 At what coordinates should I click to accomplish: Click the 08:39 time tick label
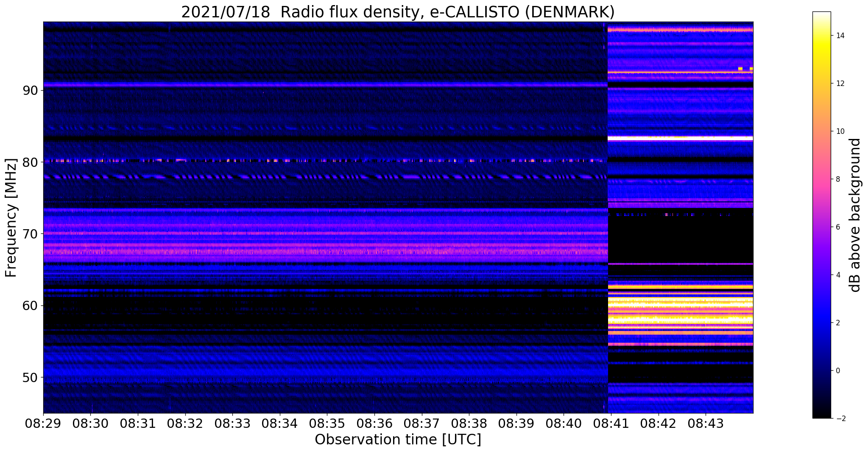(x=516, y=423)
